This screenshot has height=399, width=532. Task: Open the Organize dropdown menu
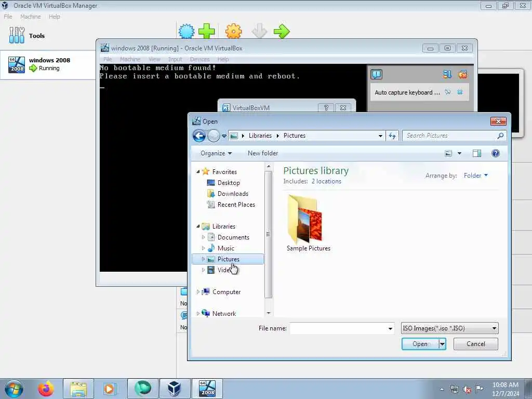[x=216, y=153]
